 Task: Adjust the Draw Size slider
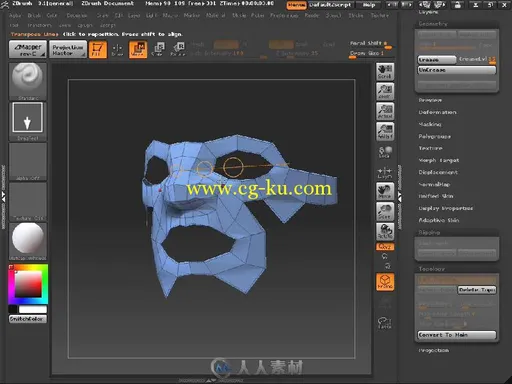371,54
